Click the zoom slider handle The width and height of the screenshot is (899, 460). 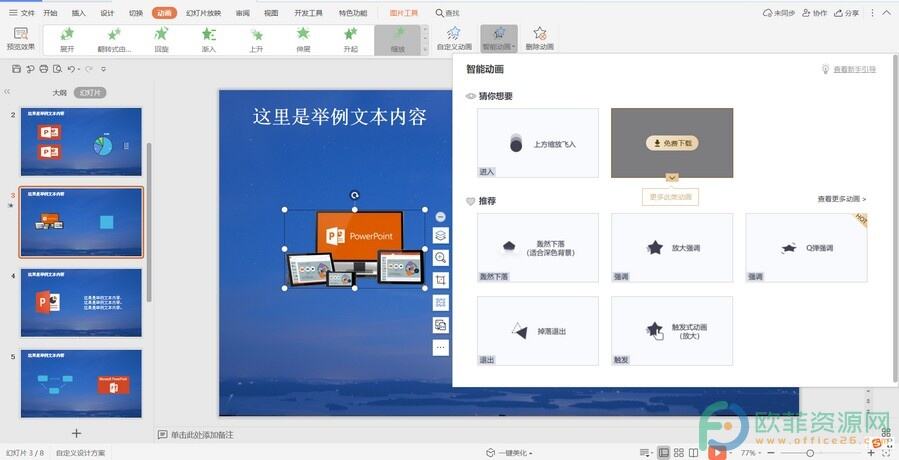point(810,453)
